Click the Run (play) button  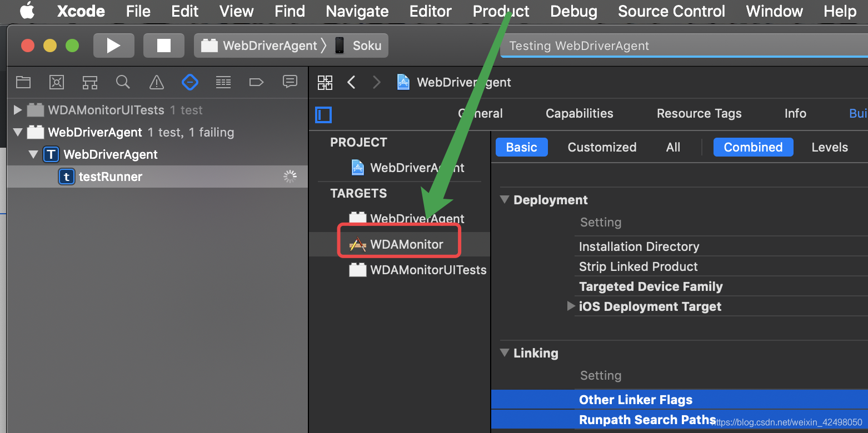[114, 46]
